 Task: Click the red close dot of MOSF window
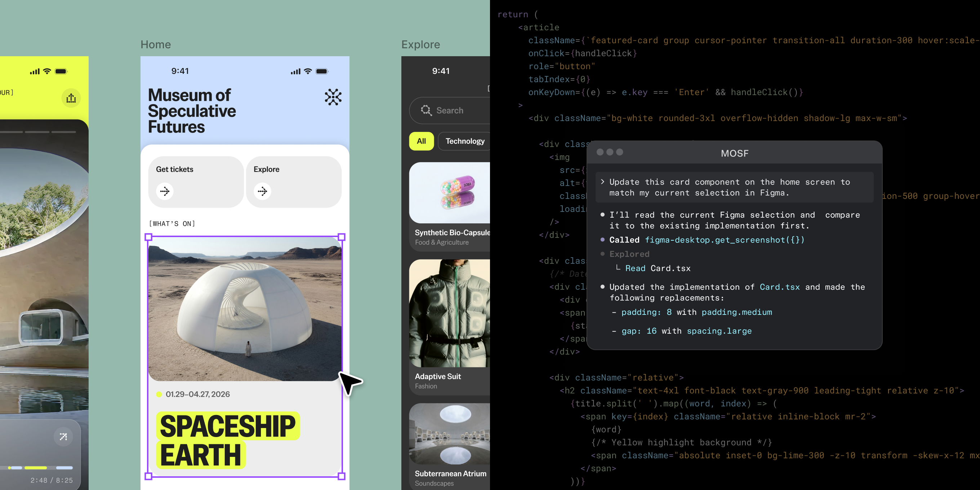pos(600,152)
